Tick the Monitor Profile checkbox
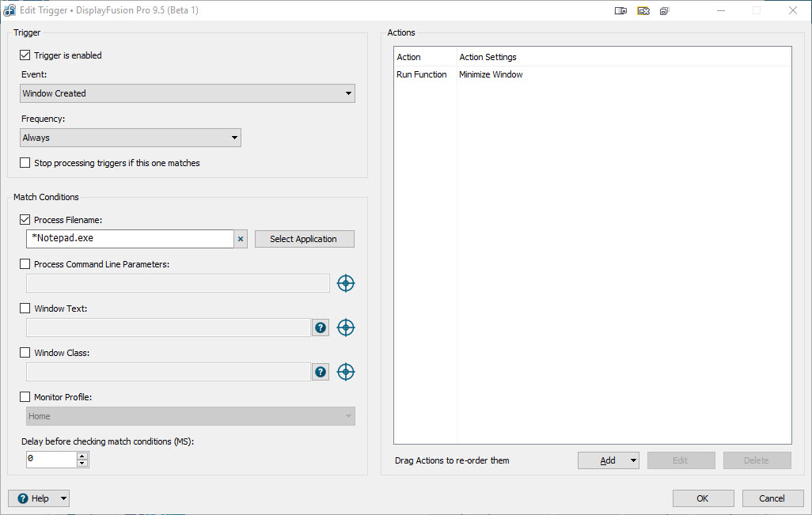This screenshot has width=812, height=515. (x=25, y=397)
